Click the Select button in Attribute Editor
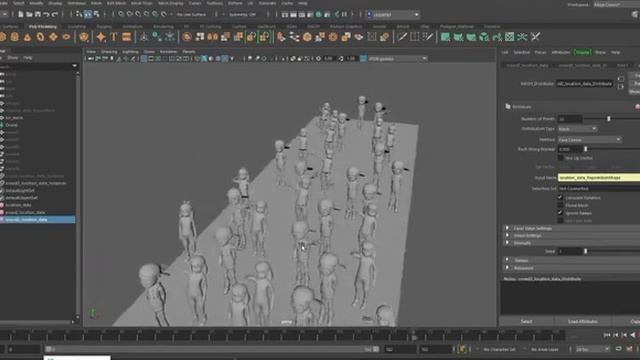640x360 pixels. pyautogui.click(x=527, y=322)
